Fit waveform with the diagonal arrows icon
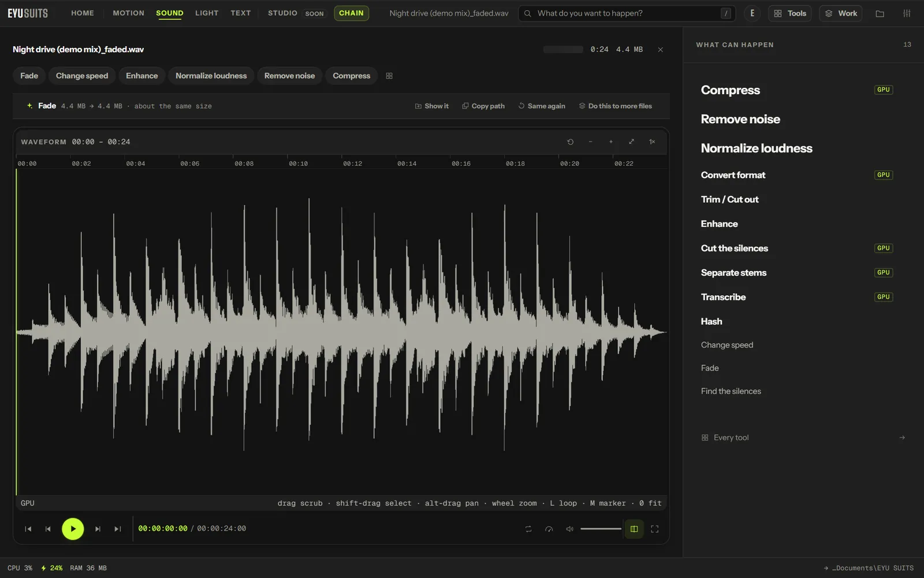Screen dimensions: 924x578 tap(631, 142)
